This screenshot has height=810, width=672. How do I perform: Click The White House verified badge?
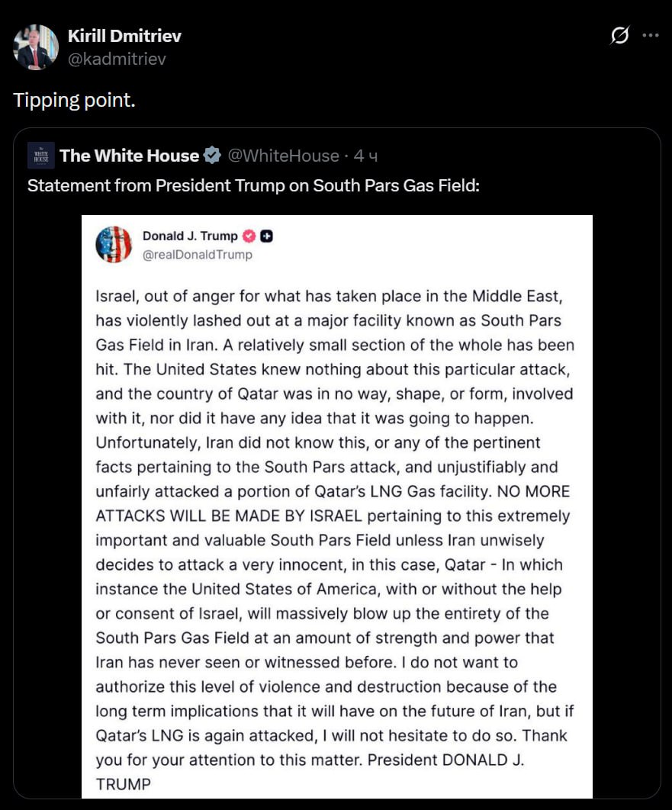pos(212,156)
